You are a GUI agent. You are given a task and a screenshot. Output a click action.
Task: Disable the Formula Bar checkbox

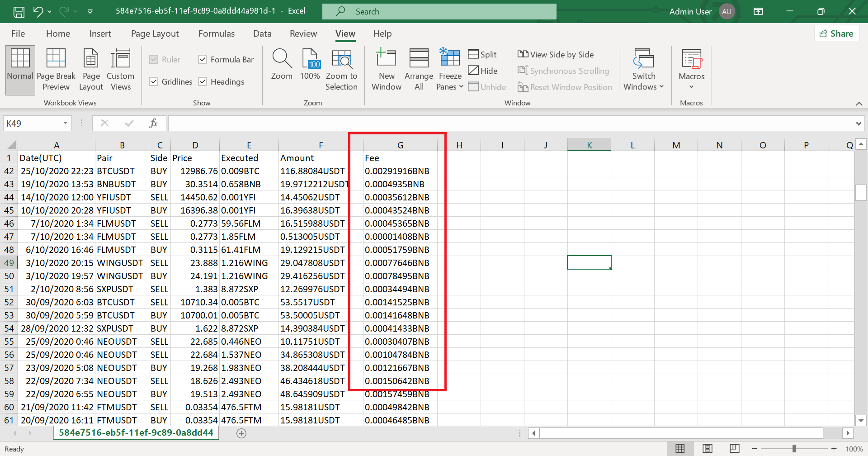203,59
